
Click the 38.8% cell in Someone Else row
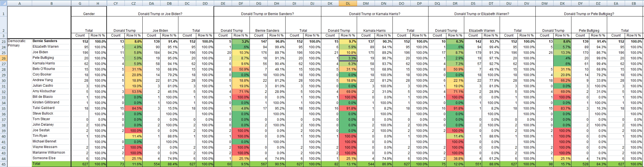click(x=455, y=159)
